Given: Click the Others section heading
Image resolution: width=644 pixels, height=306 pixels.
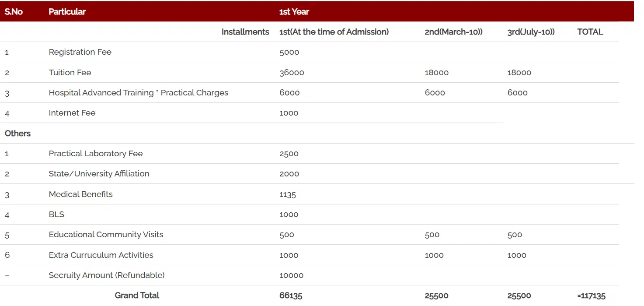Looking at the screenshot, I should [x=17, y=134].
